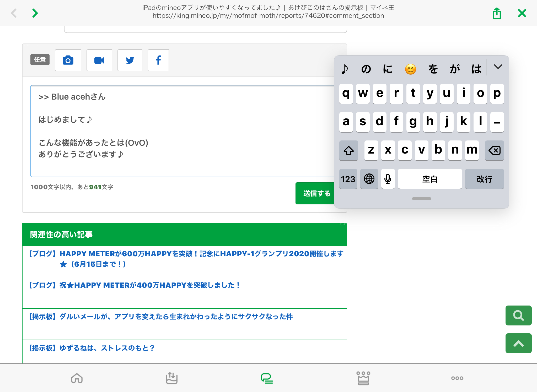
Task: Toggle the keyboard shift key
Action: click(x=348, y=150)
